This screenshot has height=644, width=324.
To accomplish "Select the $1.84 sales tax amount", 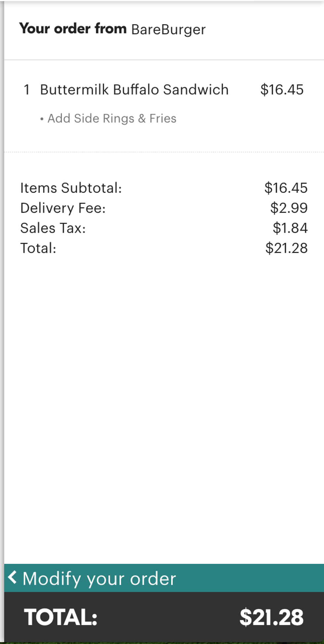I will tap(290, 228).
